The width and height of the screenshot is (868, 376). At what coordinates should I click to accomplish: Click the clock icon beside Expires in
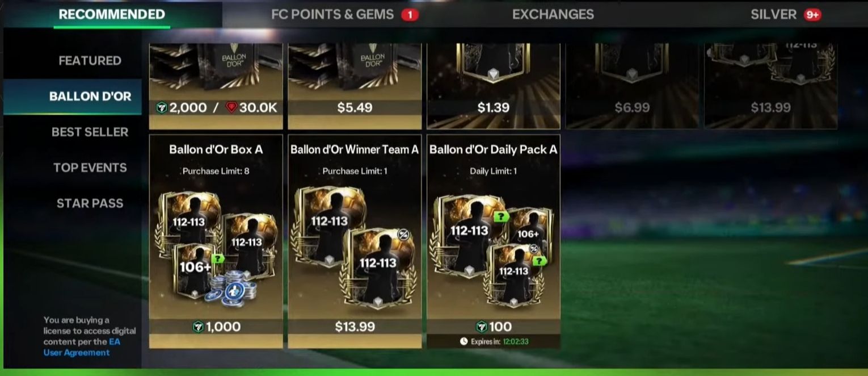point(464,341)
